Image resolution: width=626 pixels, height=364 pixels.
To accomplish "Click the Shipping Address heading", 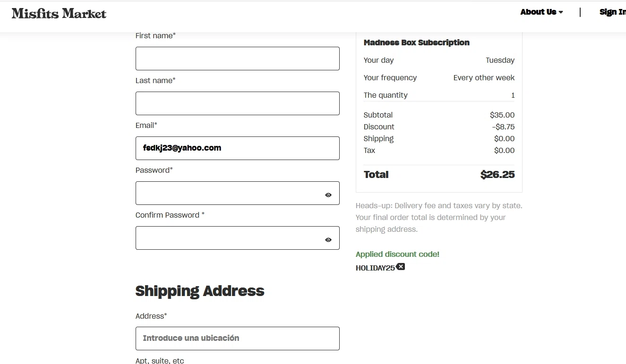I will pos(200,291).
